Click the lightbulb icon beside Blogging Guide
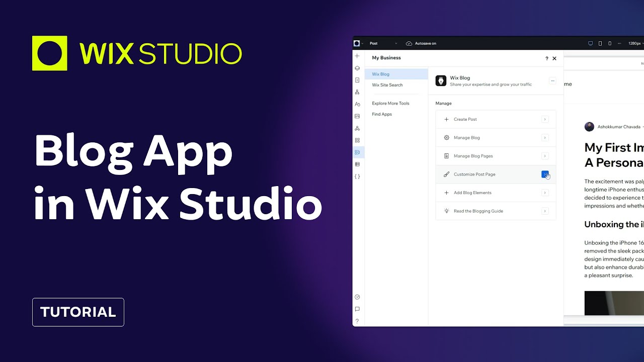The height and width of the screenshot is (362, 644). click(x=446, y=211)
